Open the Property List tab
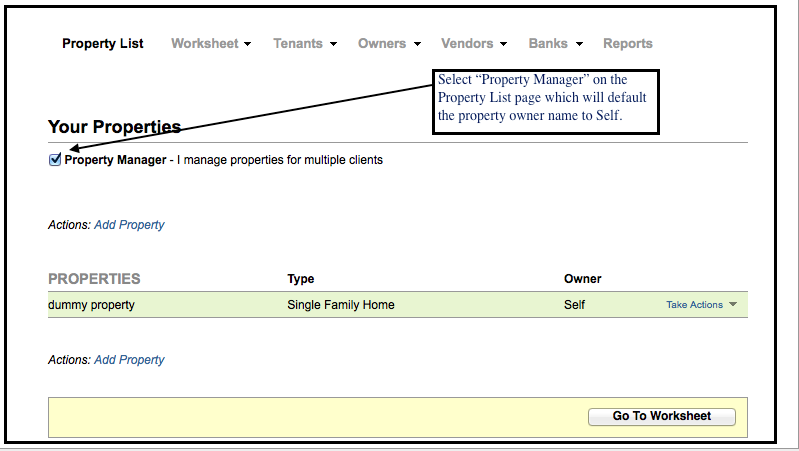This screenshot has height=451, width=799. pos(102,44)
